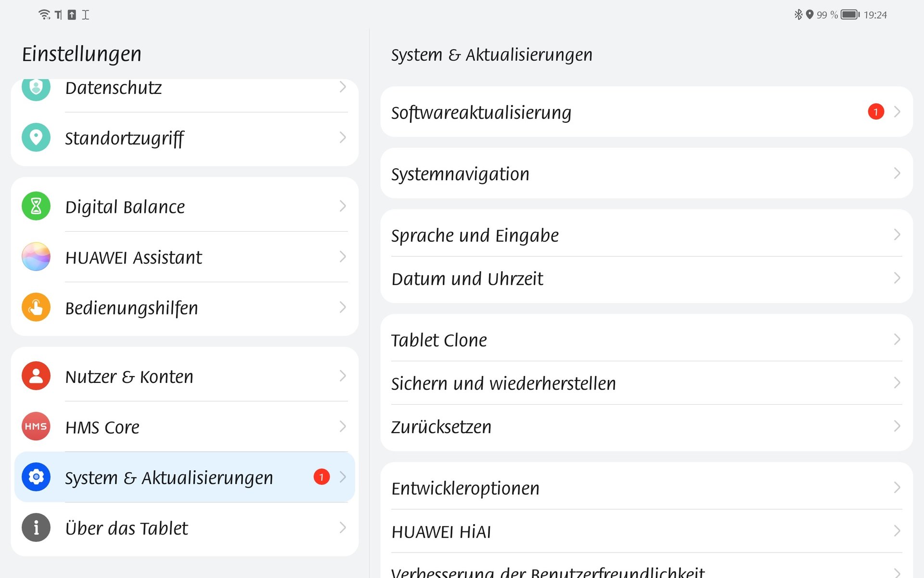This screenshot has width=924, height=578.
Task: Open Zurücksetzen chevron arrow
Action: 897,426
